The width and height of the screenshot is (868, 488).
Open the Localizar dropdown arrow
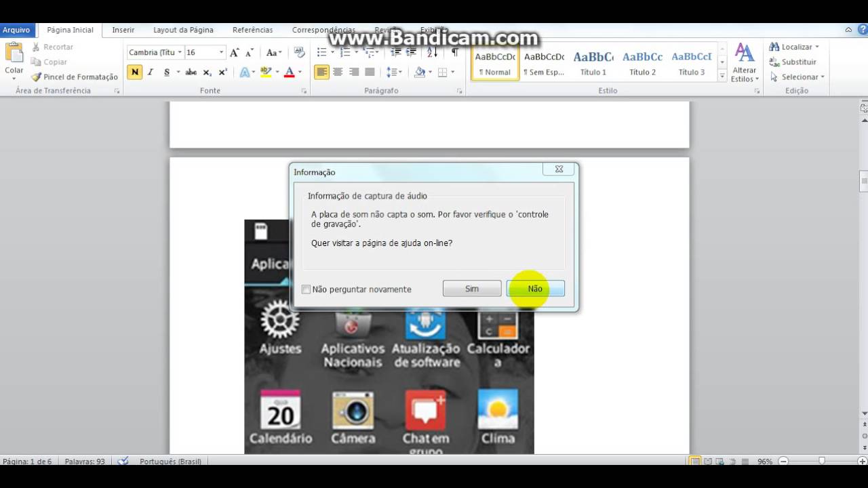tap(817, 47)
